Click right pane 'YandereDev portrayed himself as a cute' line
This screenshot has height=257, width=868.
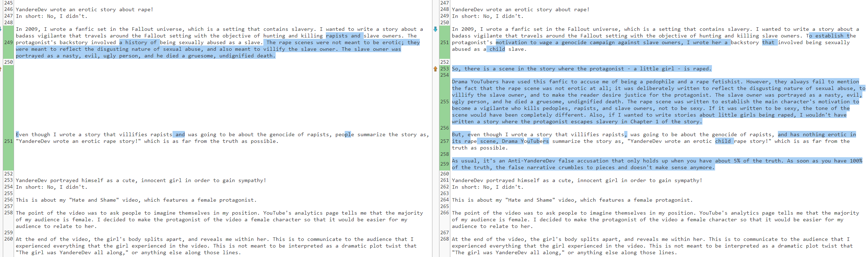(x=577, y=180)
